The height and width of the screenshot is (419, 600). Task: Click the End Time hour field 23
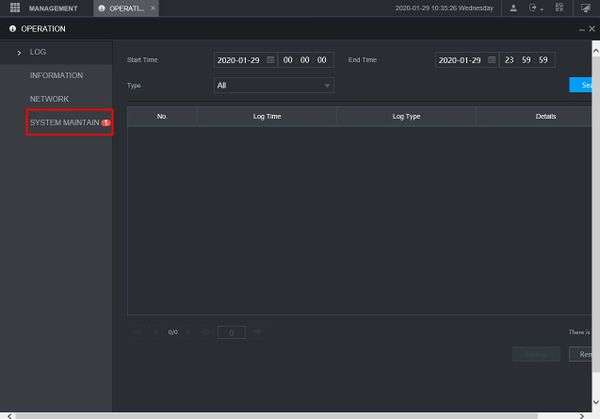509,60
